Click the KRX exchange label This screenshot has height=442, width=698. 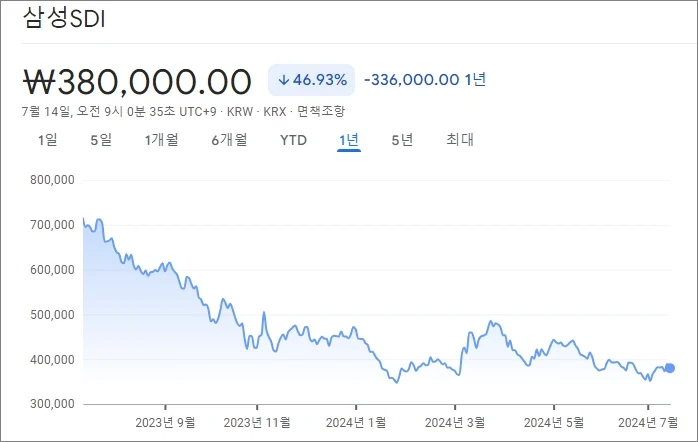click(275, 112)
